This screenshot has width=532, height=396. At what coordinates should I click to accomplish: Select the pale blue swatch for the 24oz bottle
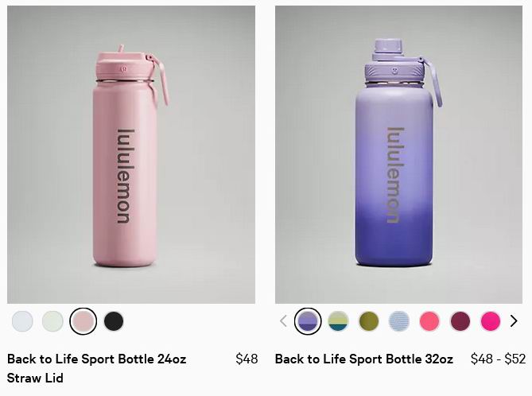(x=22, y=321)
